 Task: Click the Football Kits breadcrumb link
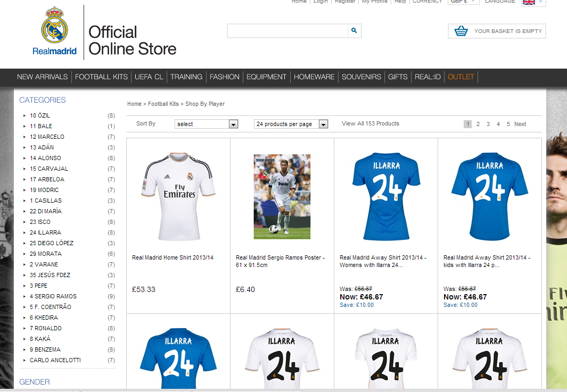(163, 104)
